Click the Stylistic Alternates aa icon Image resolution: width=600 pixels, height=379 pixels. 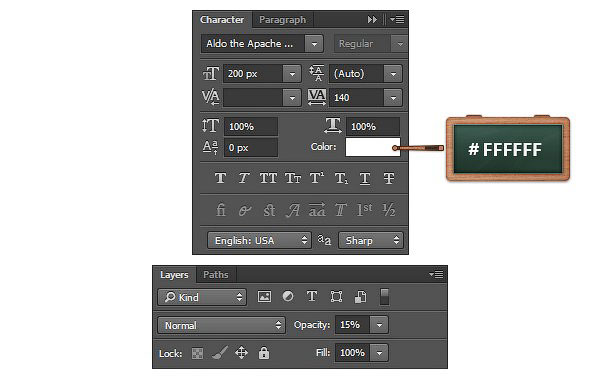317,209
